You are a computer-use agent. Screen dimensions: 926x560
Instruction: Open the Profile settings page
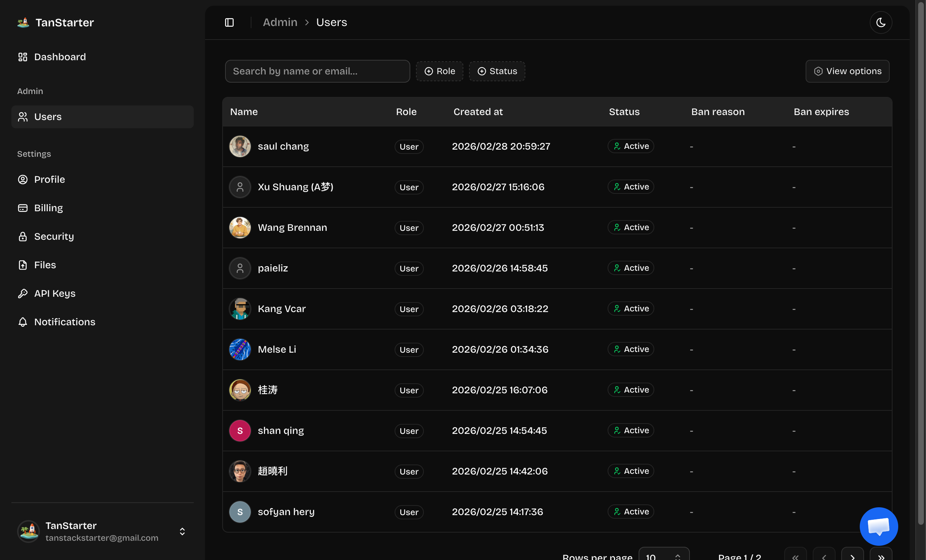49,179
